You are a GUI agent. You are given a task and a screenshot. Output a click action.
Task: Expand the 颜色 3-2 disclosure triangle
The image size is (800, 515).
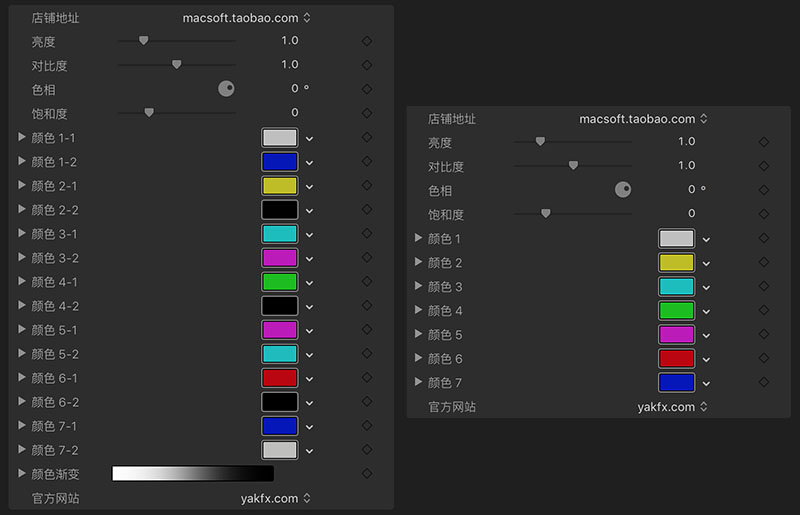(21, 257)
